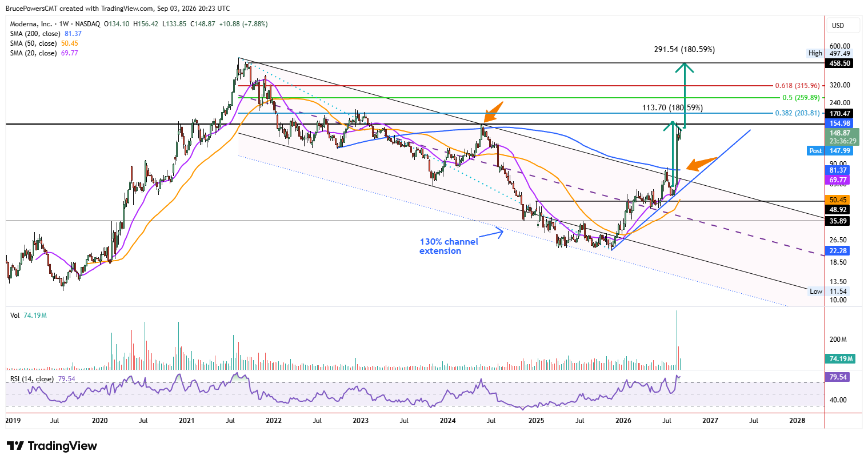
Task: Select the '130% channel extension' annotation text
Action: pos(449,246)
